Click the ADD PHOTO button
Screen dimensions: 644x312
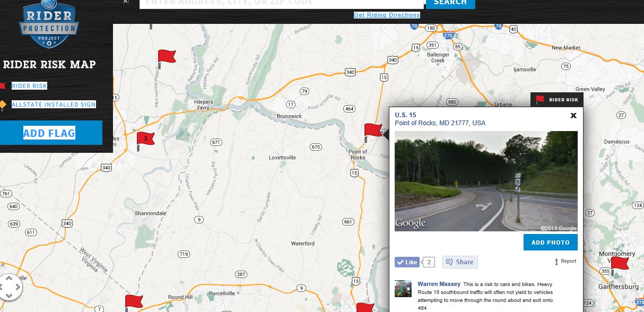pos(550,242)
